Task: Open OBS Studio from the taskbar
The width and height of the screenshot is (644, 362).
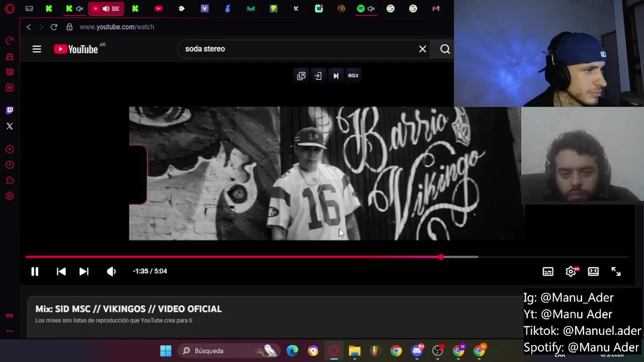Action: click(438, 351)
